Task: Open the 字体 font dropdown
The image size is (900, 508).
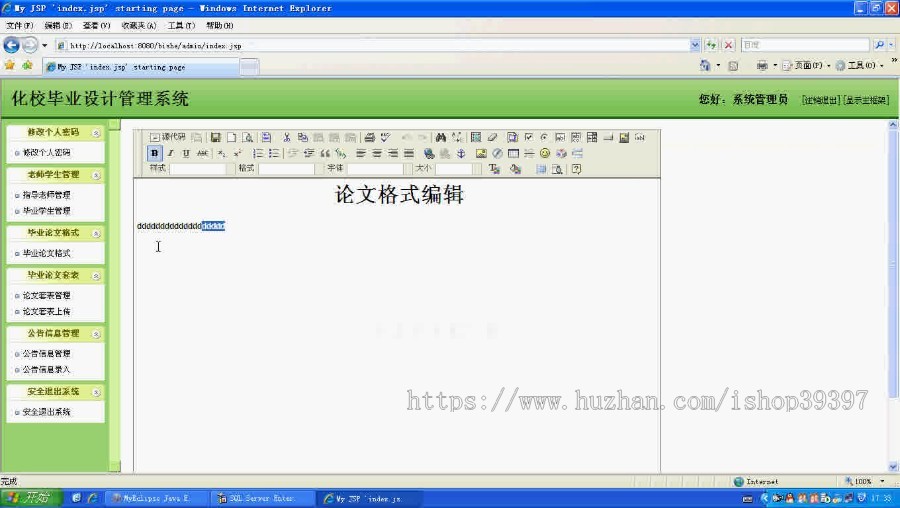Action: 379,169
